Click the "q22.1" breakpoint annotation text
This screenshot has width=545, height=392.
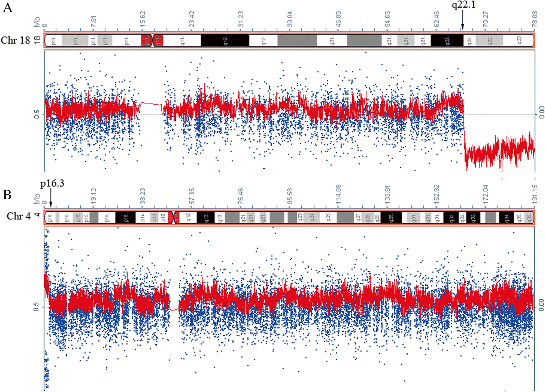click(x=464, y=5)
